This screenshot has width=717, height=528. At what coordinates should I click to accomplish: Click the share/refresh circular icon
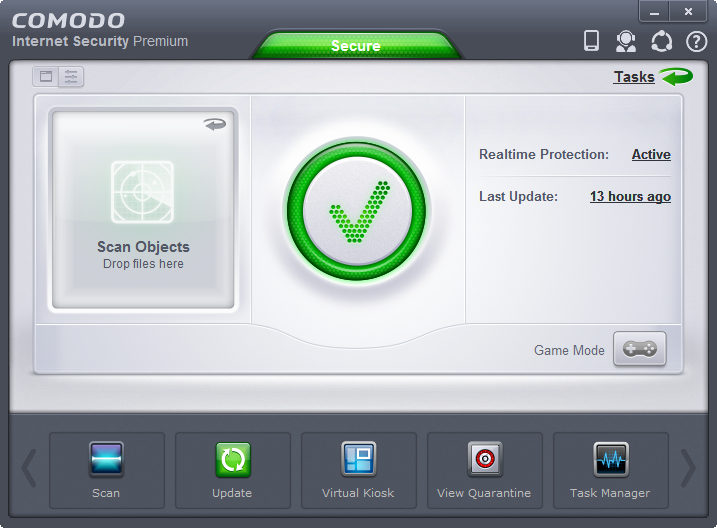[661, 41]
